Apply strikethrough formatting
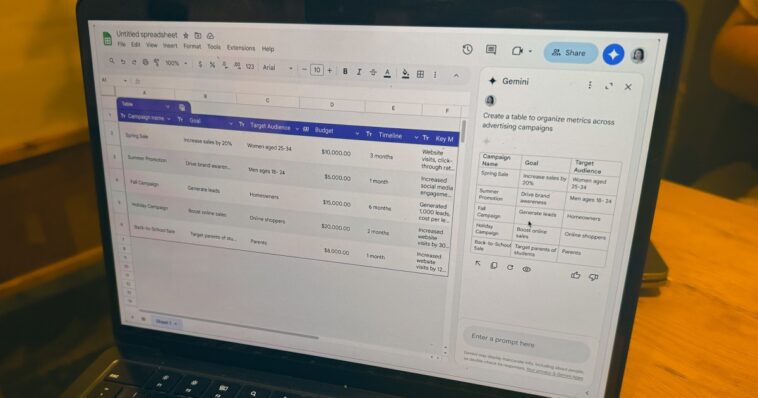The image size is (758, 398). (x=373, y=72)
